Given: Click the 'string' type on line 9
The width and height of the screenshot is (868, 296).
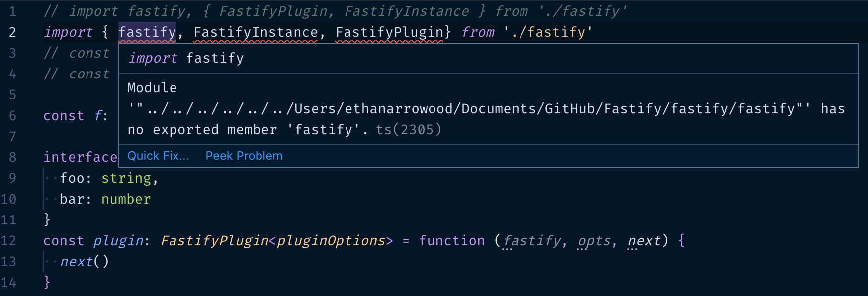Looking at the screenshot, I should coord(126,178).
